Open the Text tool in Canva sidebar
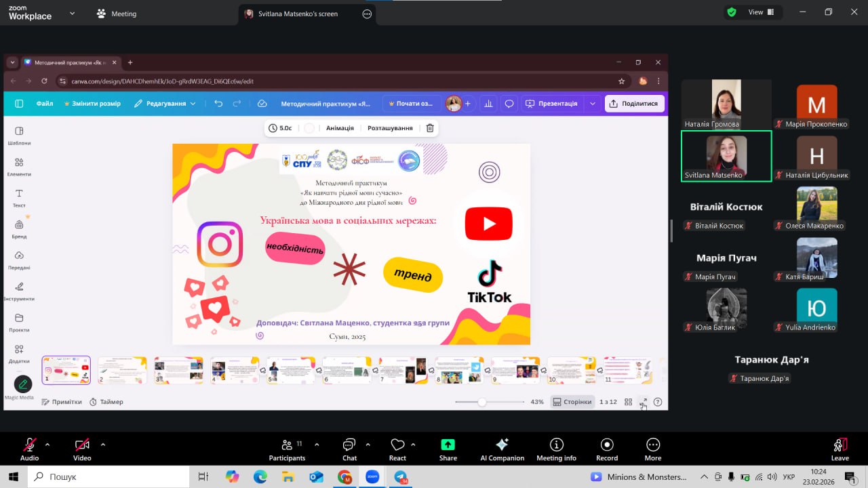Image resolution: width=868 pixels, height=488 pixels. tap(19, 197)
